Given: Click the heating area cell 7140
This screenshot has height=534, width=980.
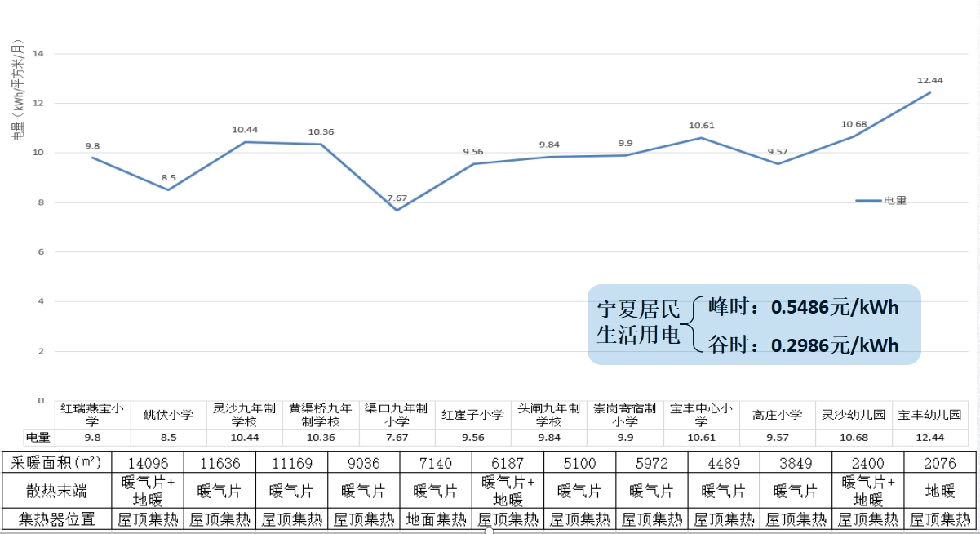Looking at the screenshot, I should pyautogui.click(x=435, y=462).
